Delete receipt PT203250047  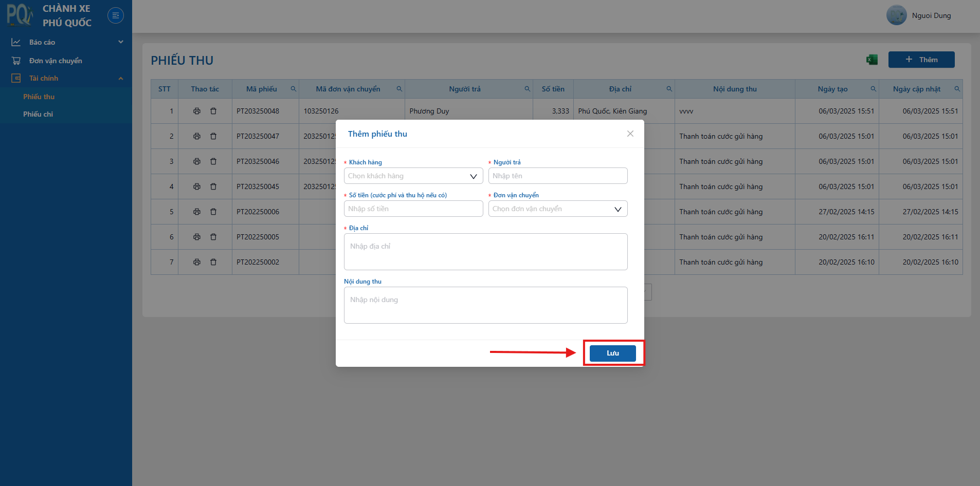(213, 136)
